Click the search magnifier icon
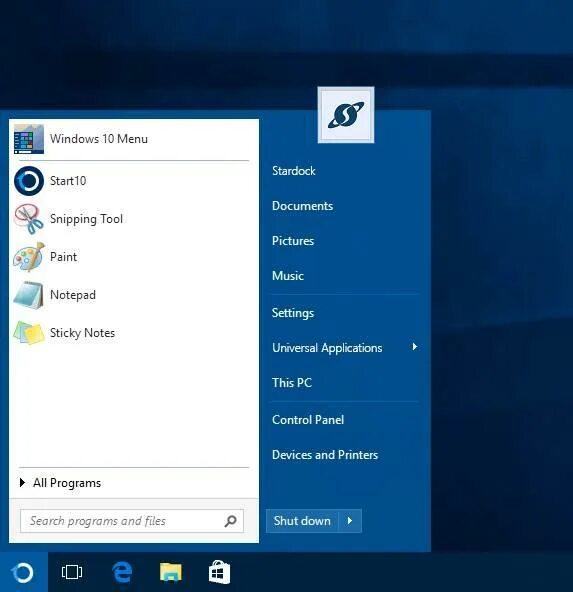 click(x=230, y=521)
